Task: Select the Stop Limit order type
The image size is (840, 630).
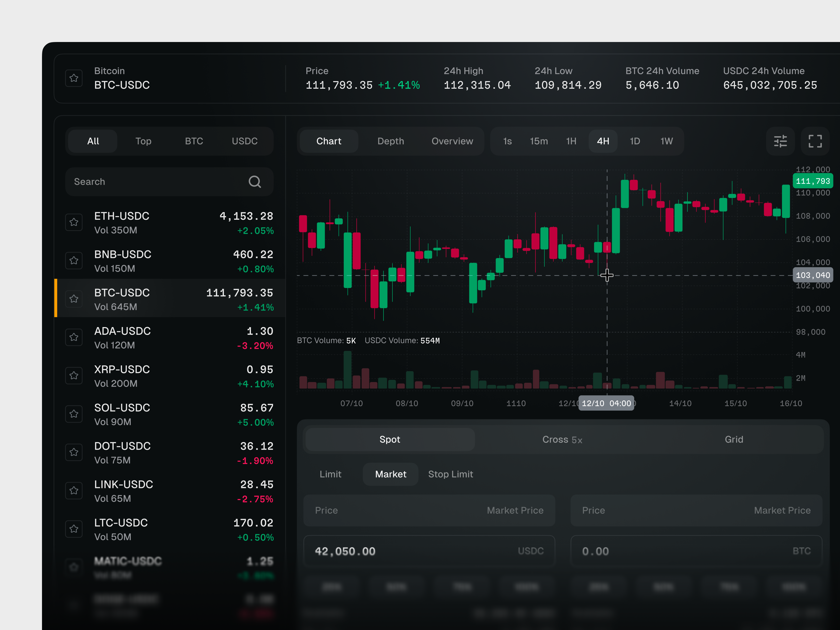Action: tap(451, 474)
